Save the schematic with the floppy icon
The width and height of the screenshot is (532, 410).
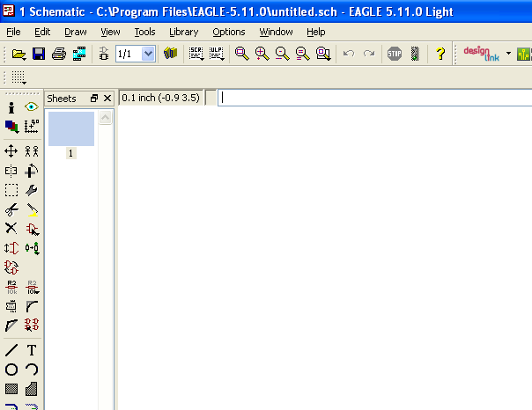(39, 54)
